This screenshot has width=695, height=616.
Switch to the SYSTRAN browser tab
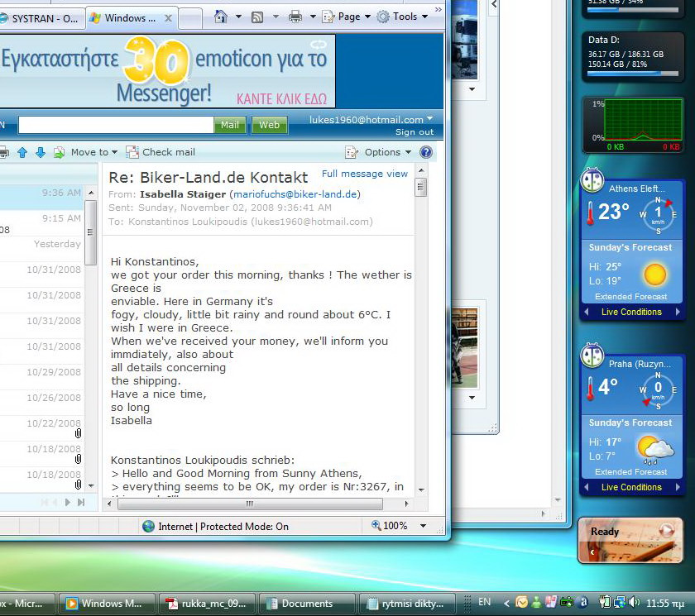click(41, 18)
